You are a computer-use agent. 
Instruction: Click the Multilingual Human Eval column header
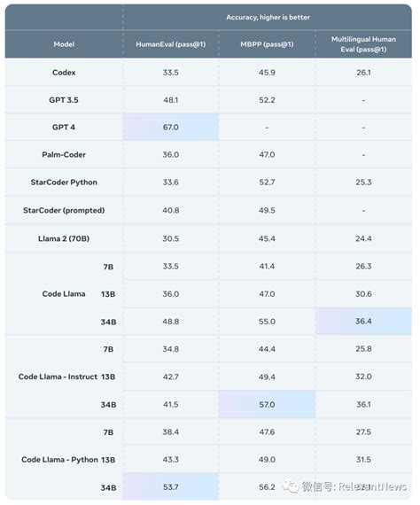tap(363, 44)
